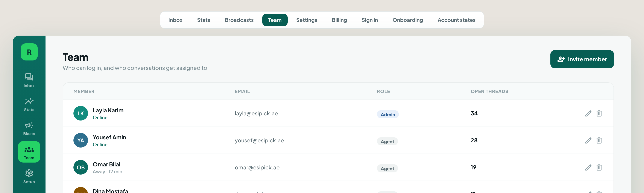Screen dimensions: 644x193
Task: Open the Sign in tab
Action: click(x=369, y=20)
